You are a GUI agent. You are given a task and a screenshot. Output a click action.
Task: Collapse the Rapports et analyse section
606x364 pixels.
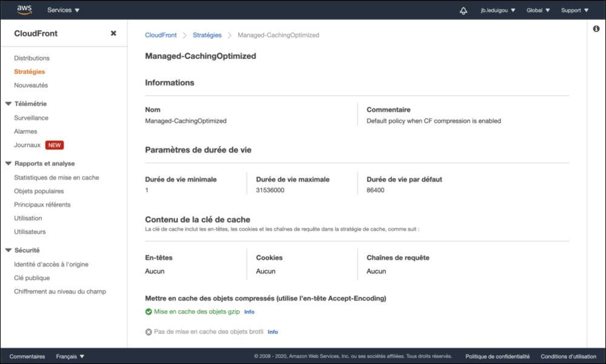point(8,164)
